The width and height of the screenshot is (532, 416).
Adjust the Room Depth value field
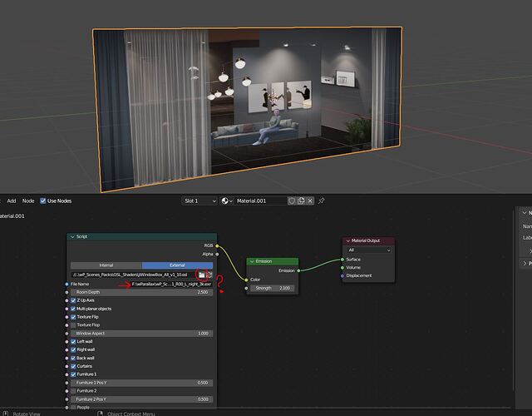(142, 292)
